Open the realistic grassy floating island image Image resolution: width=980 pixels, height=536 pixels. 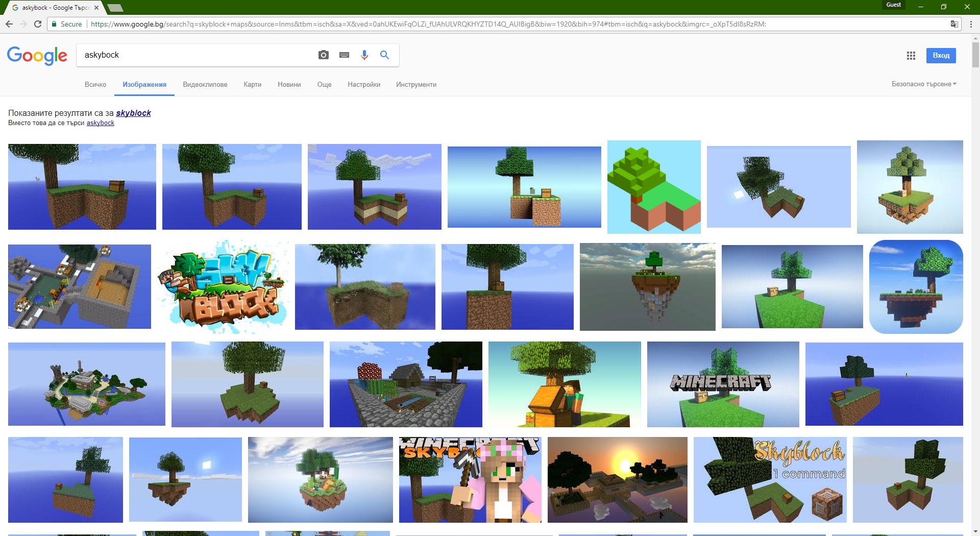point(365,287)
